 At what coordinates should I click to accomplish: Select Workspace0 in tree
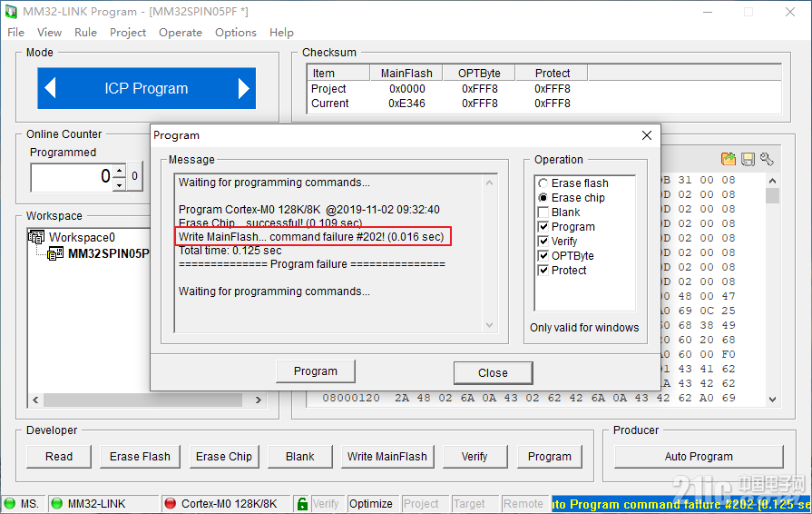[x=82, y=237]
